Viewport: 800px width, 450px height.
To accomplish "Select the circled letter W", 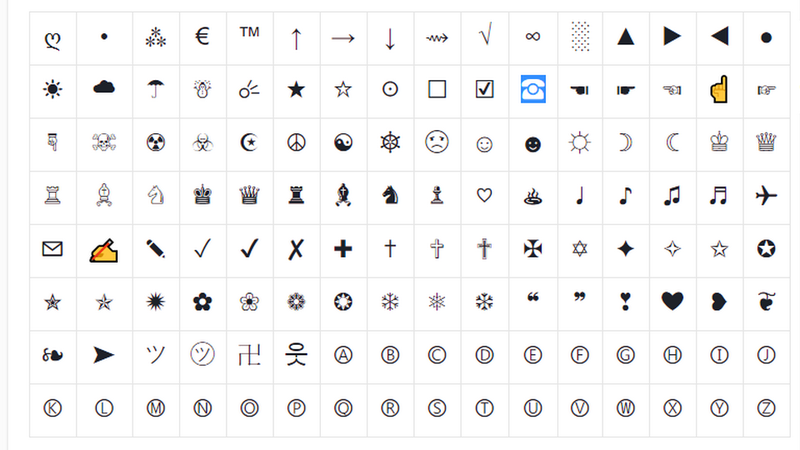I will [626, 408].
